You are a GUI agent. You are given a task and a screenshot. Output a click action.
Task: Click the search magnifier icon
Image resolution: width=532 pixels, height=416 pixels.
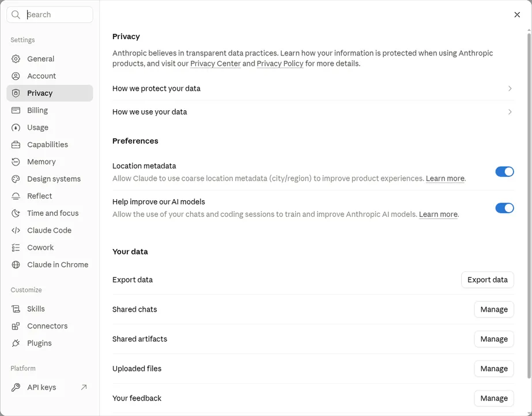16,14
